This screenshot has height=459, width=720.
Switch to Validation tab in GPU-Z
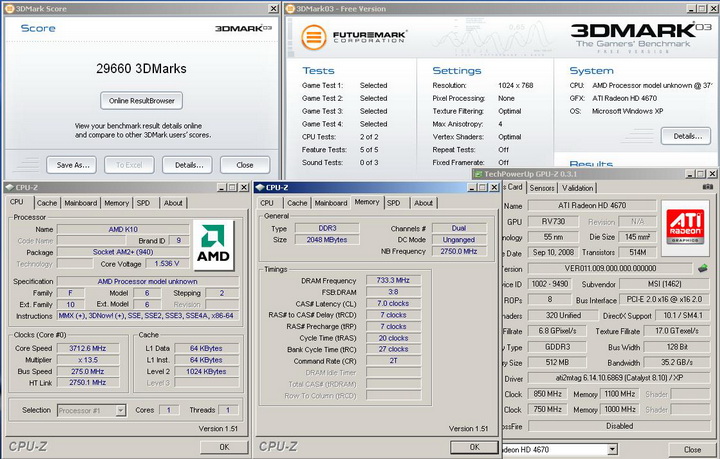577,188
